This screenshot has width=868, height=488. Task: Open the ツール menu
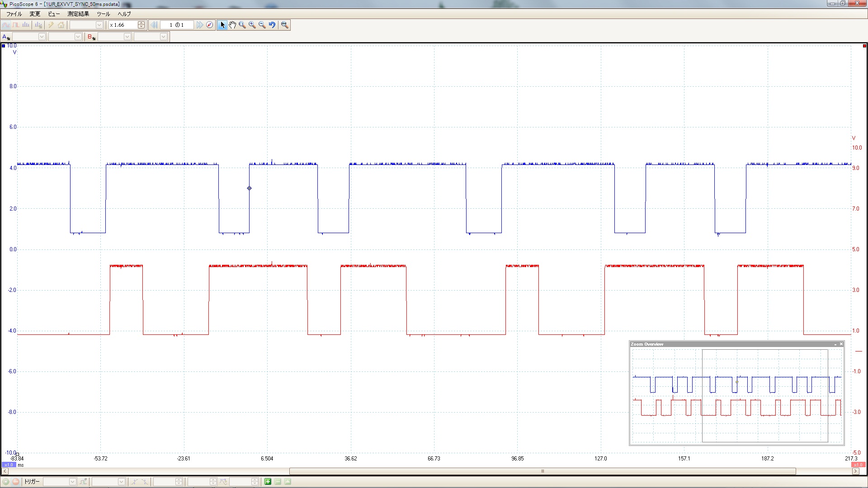pyautogui.click(x=104, y=14)
